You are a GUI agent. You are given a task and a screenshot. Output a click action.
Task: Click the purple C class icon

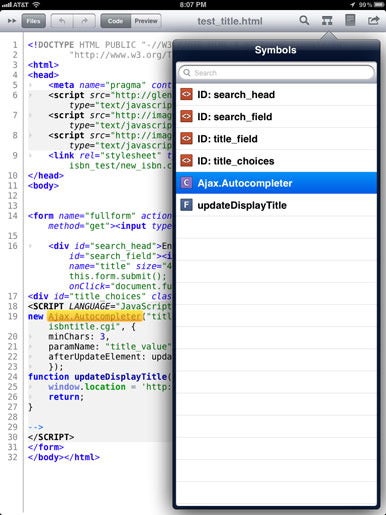click(x=186, y=183)
